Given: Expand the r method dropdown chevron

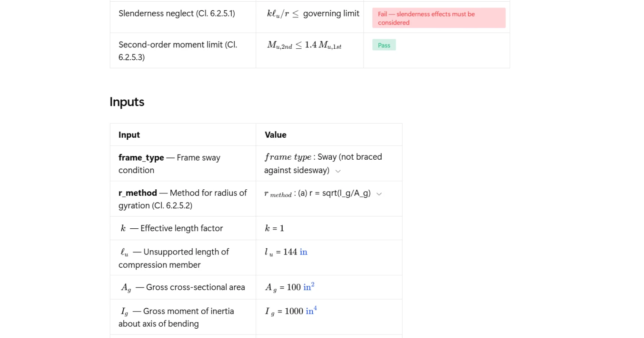Looking at the screenshot, I should click(x=379, y=194).
